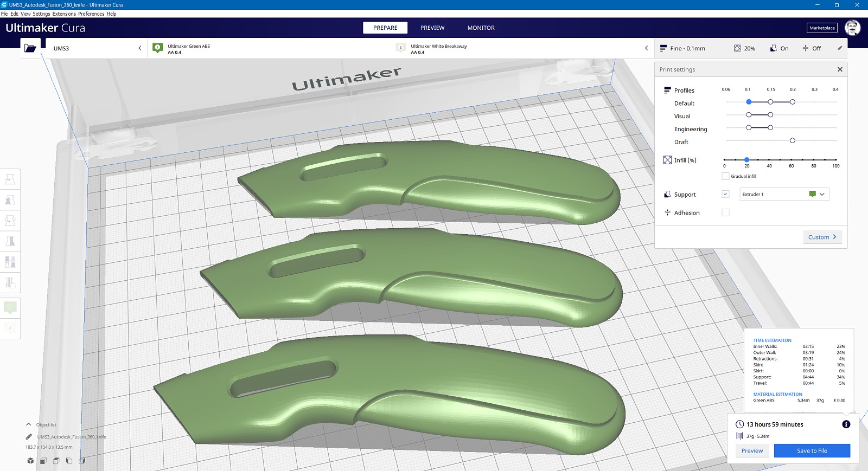The image size is (868, 471).
Task: Switch to top view cube icon
Action: point(56,461)
